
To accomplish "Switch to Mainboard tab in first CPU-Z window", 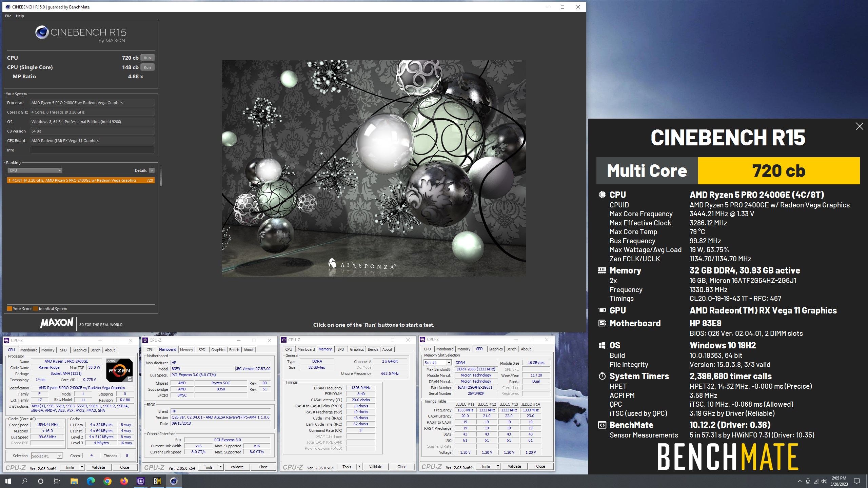I will point(29,350).
